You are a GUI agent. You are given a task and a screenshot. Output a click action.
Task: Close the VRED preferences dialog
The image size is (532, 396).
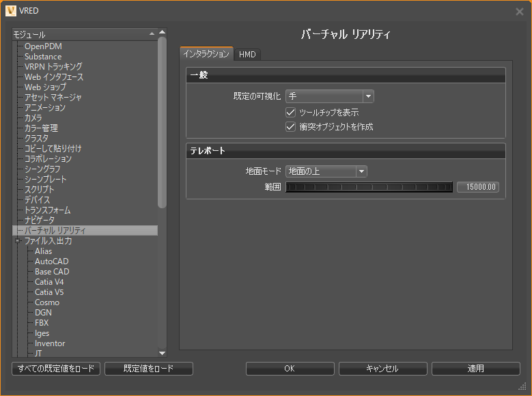pyautogui.click(x=520, y=12)
